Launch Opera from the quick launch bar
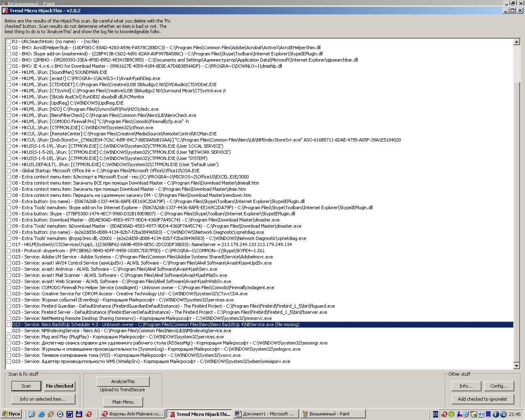 tap(89, 414)
